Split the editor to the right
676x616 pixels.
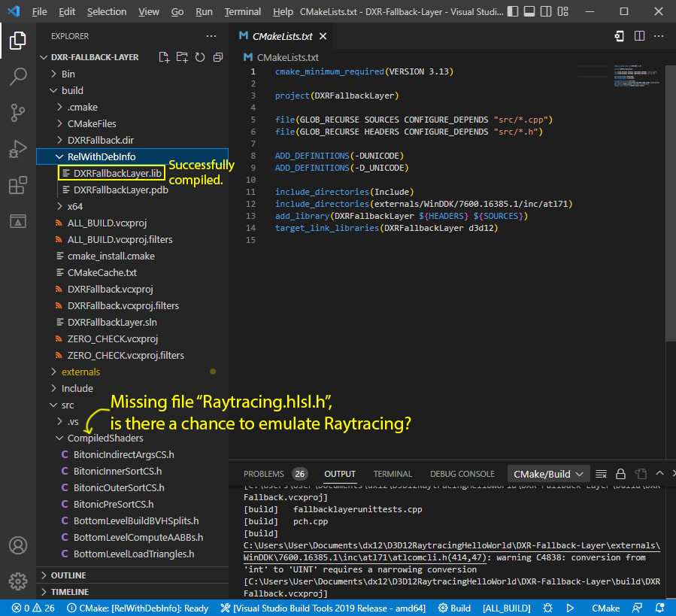click(639, 36)
